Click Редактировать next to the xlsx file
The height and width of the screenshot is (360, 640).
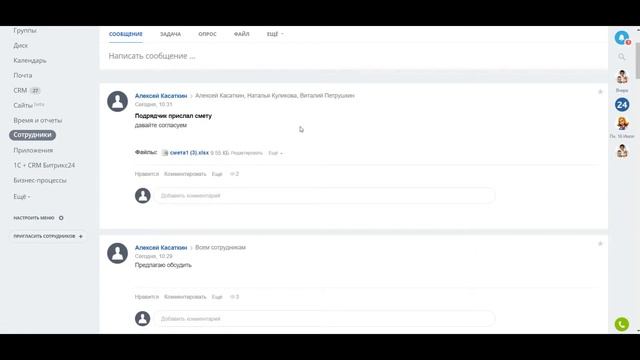click(247, 153)
